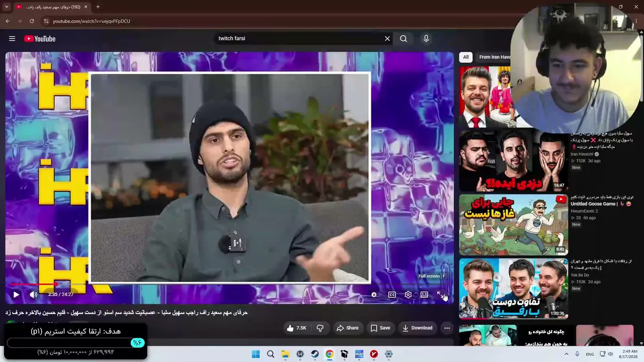Viewport: 644px width, 362px height.
Task: Click the magnifier search button
Action: pos(404,39)
